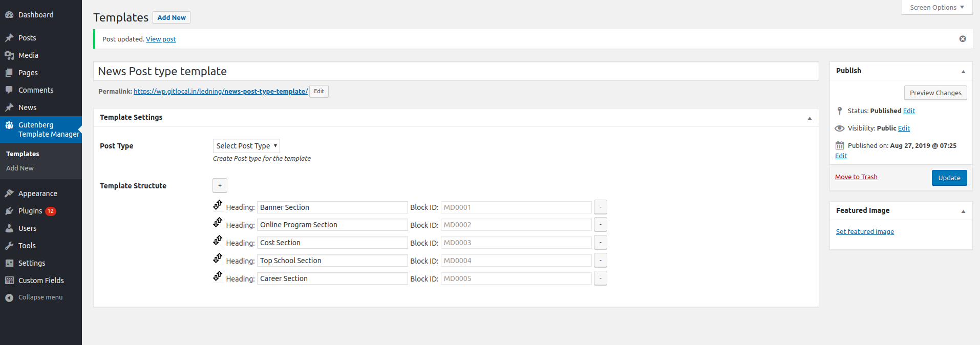Click the Collapse menu arrow
The width and height of the screenshot is (980, 345).
pyautogui.click(x=9, y=297)
